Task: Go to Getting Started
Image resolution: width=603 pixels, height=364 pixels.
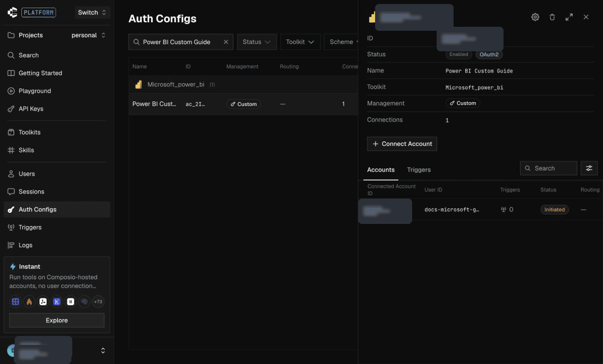Action: click(57, 73)
